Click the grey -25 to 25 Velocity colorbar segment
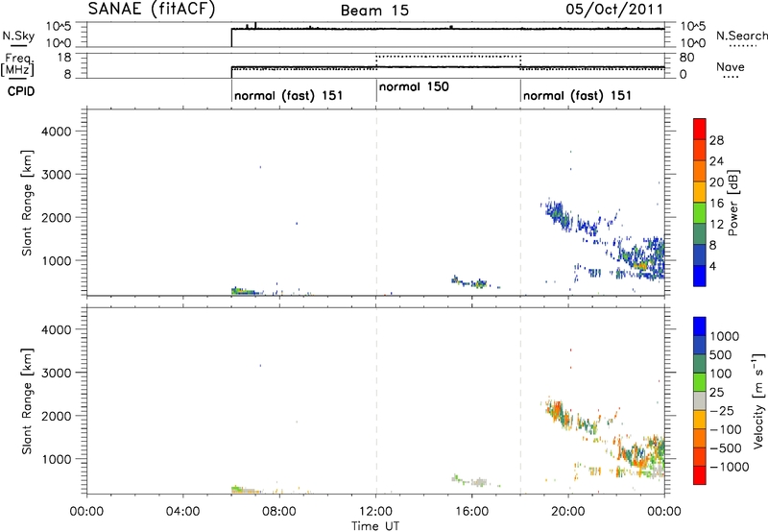 tap(700, 400)
